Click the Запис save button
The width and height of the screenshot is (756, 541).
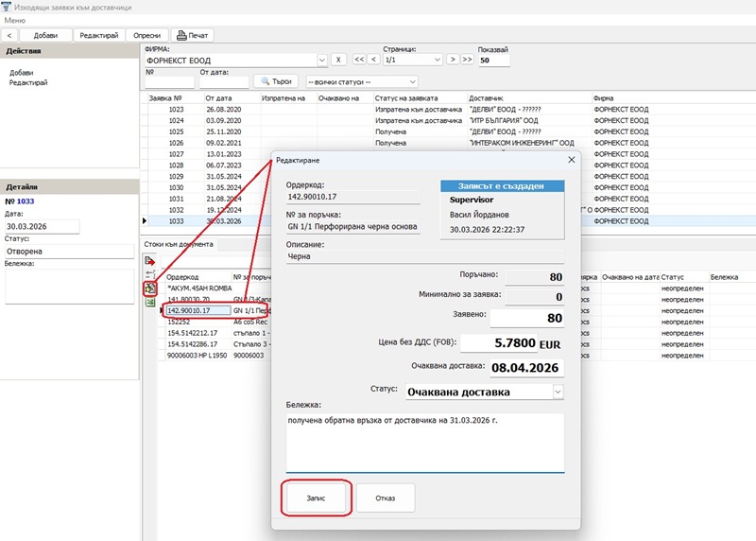coord(318,497)
